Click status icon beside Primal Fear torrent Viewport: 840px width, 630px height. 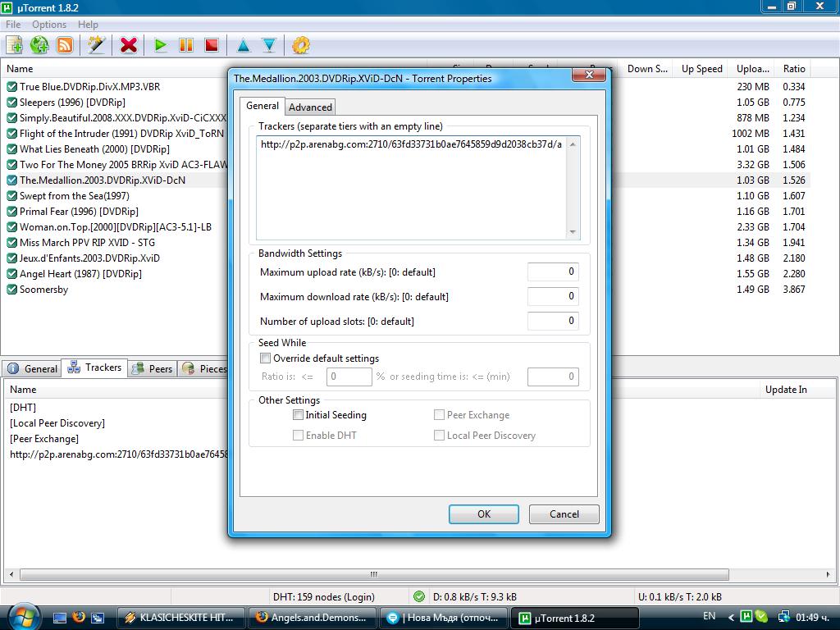[x=11, y=211]
